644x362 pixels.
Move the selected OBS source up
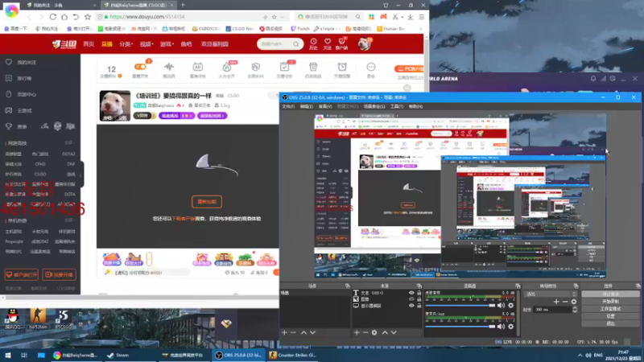(x=385, y=332)
